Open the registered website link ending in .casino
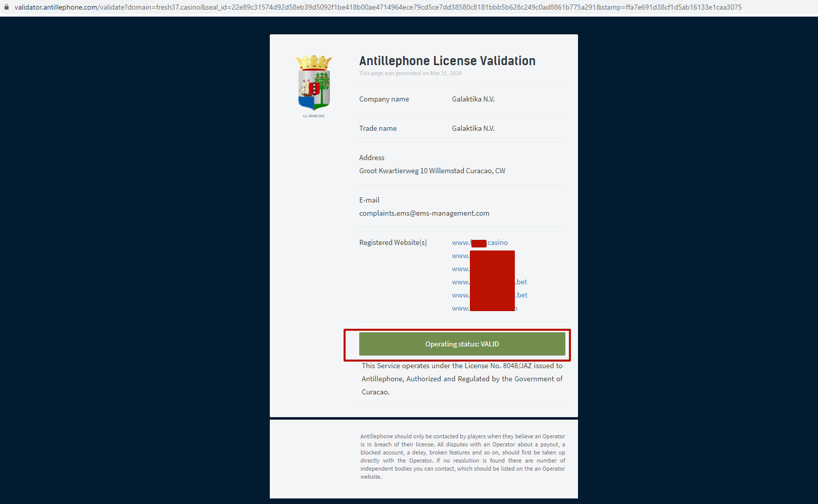818x504 pixels. pyautogui.click(x=480, y=242)
